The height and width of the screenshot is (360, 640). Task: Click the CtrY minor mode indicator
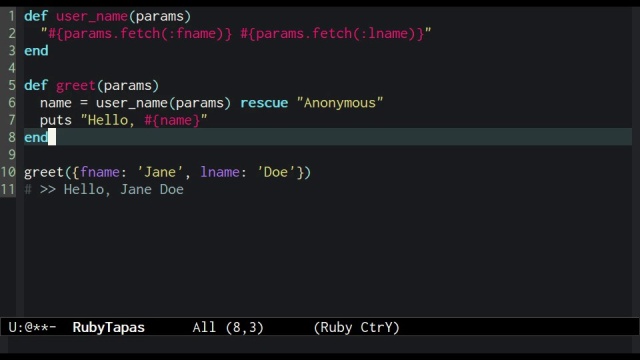coord(376,327)
